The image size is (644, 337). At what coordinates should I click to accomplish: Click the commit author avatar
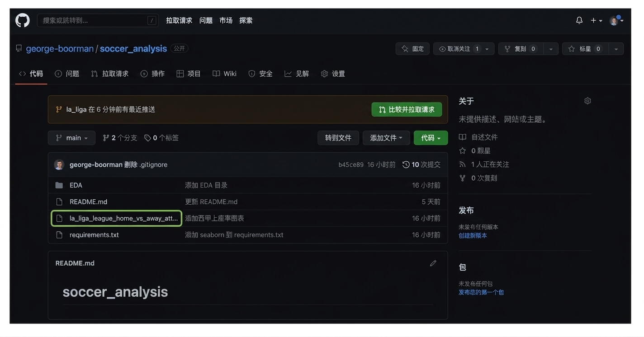tap(59, 164)
